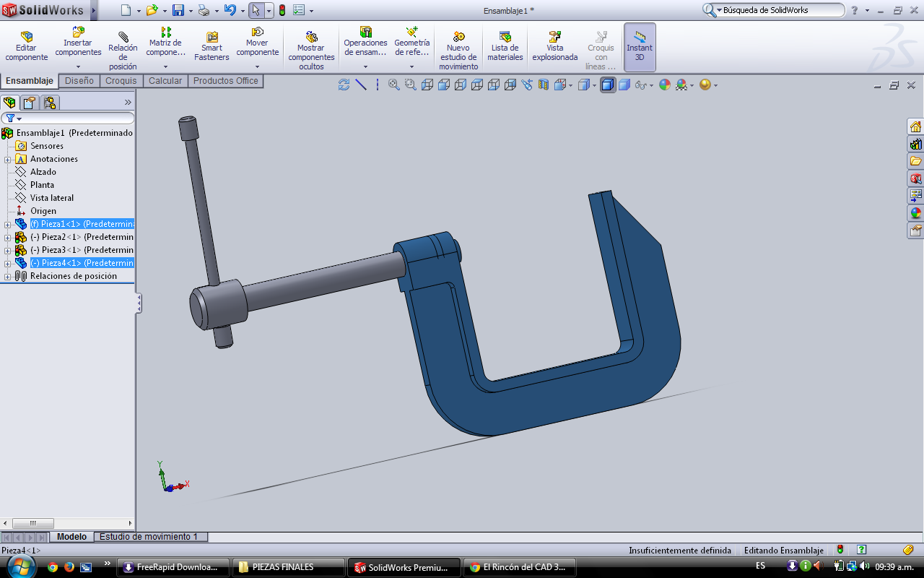
Task: Switch to PIEZAS FINALES taskbar window
Action: pyautogui.click(x=289, y=567)
